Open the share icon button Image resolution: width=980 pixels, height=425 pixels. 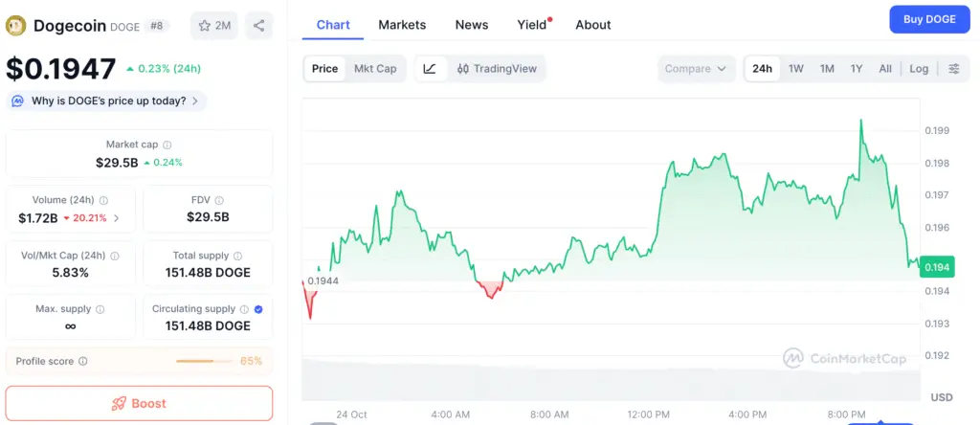click(x=259, y=26)
